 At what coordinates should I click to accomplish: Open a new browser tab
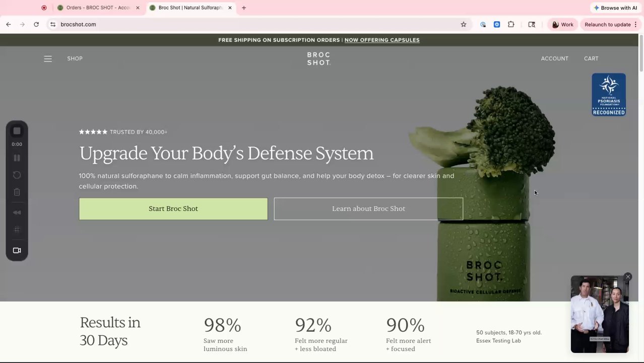pos(244,8)
